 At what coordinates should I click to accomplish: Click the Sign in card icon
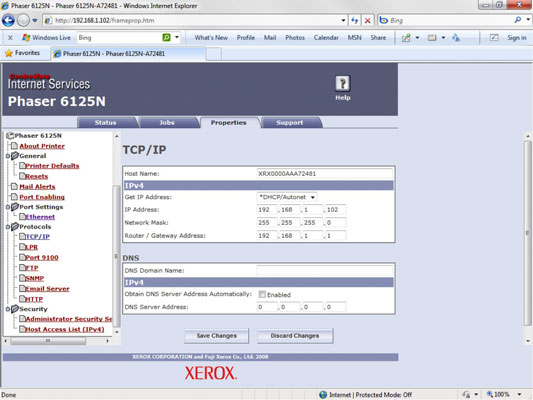[494, 37]
